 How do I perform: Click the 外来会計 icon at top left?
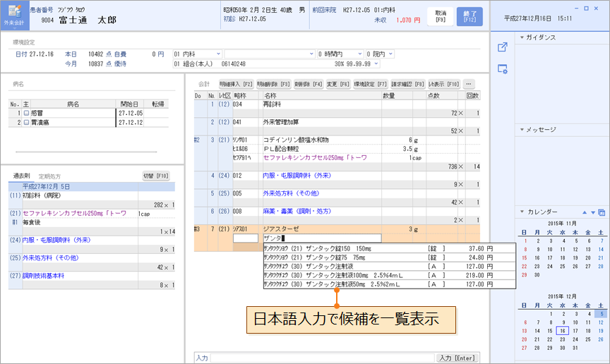coord(15,16)
